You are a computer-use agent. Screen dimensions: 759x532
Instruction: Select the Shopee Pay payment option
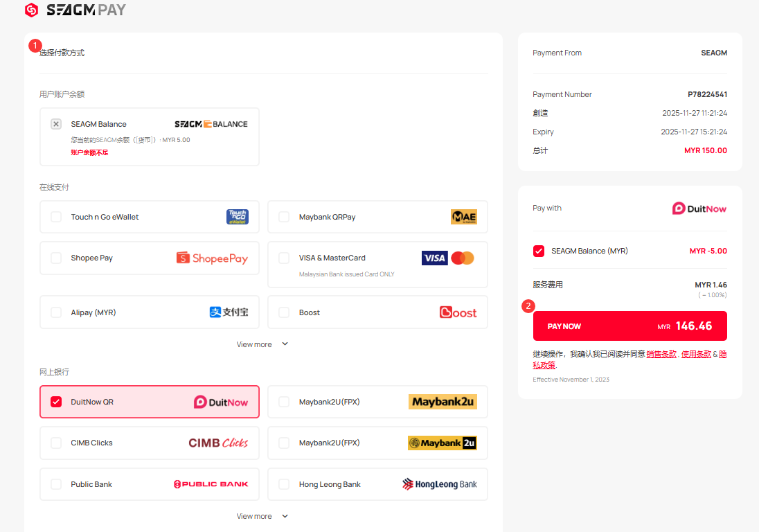tap(91, 258)
